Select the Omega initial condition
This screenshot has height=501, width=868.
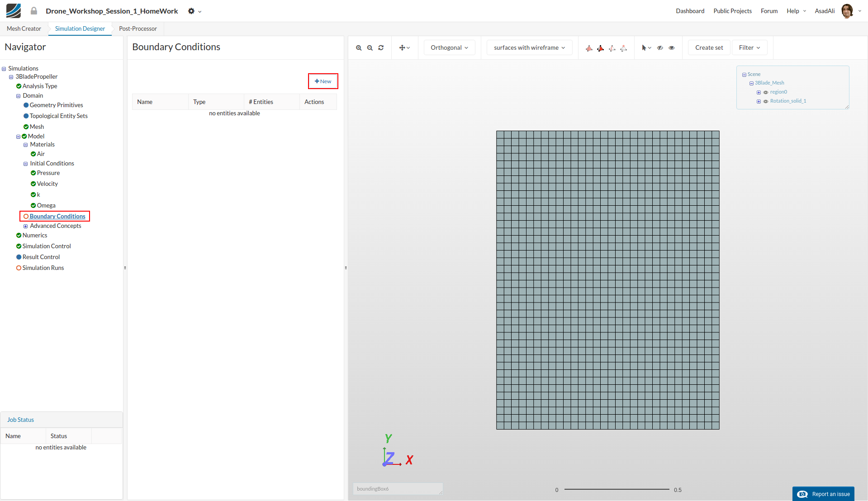(x=46, y=206)
